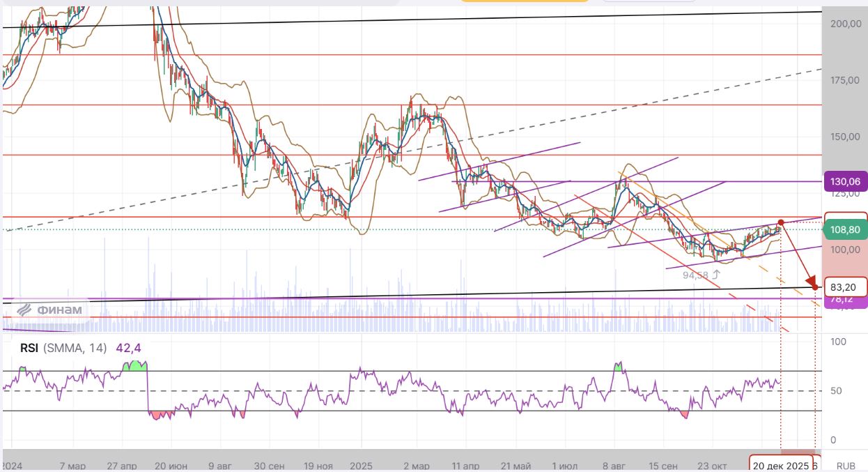This screenshot has width=868, height=472.
Task: Select the red arrow end point
Action: pos(815,287)
